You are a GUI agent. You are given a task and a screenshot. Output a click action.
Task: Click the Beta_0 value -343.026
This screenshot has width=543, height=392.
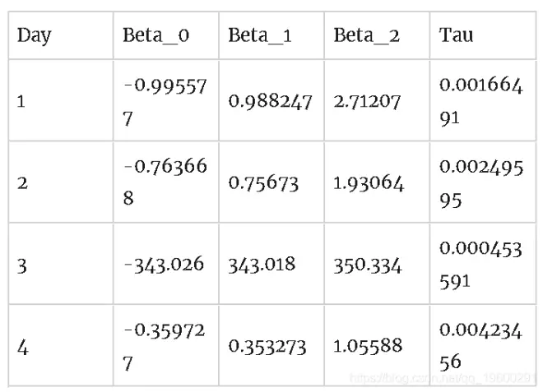coord(164,265)
